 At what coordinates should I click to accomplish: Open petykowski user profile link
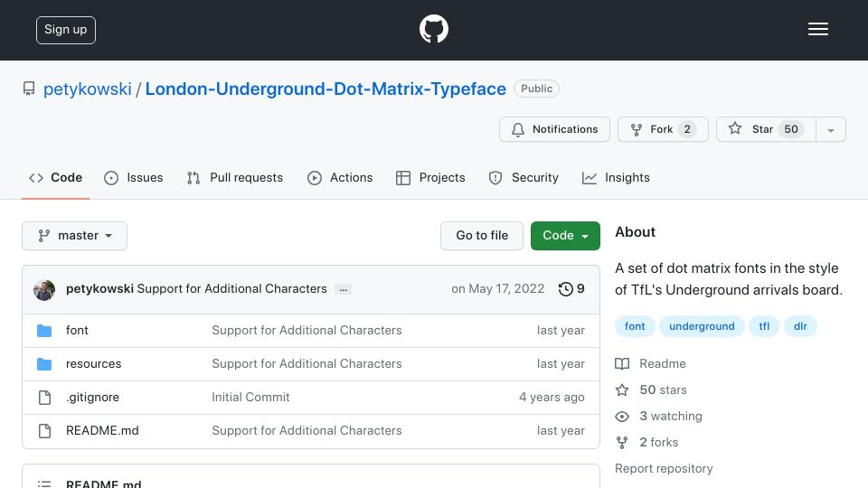tap(88, 89)
